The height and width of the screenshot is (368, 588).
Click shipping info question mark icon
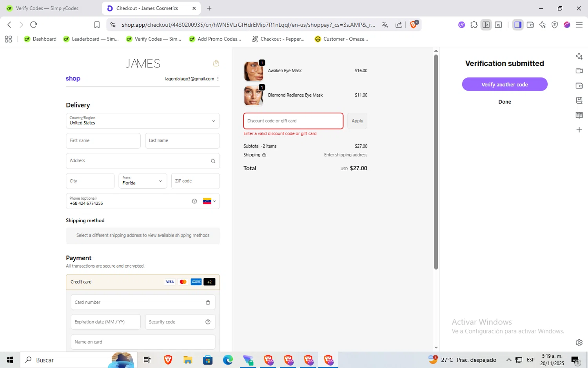pos(264,155)
